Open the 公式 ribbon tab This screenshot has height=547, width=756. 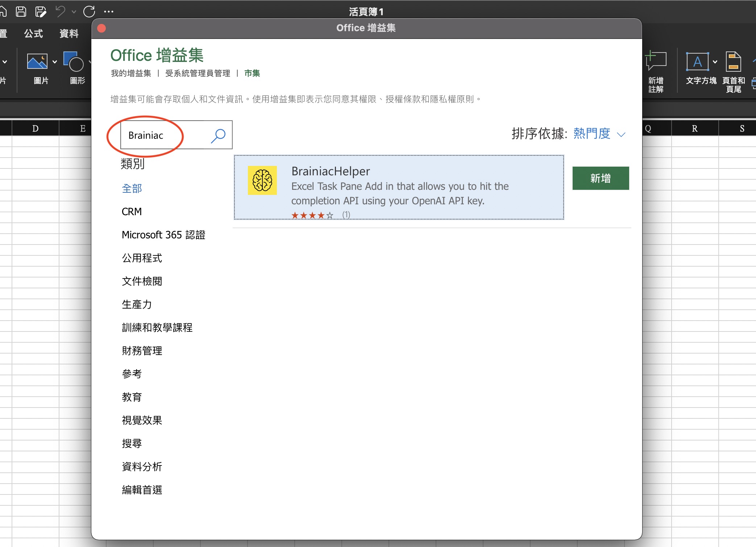point(33,34)
